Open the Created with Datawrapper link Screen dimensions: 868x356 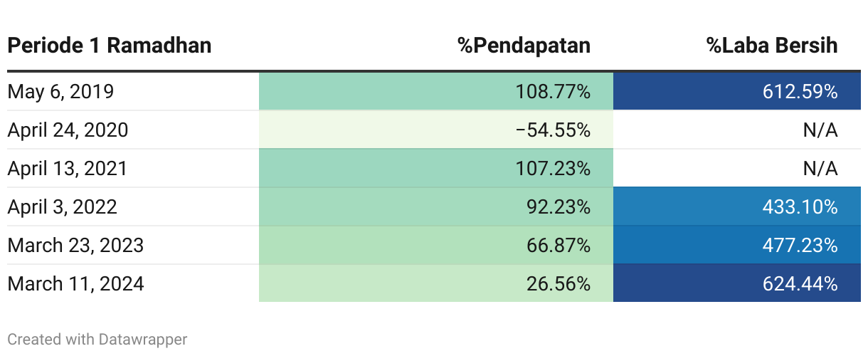[x=97, y=339]
